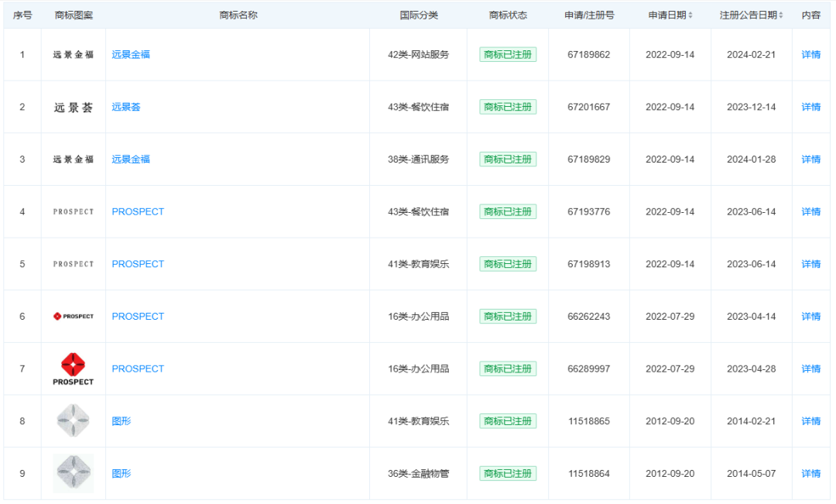Click the 商标已注册 status badge for 远景荟
836x504 pixels.
[x=508, y=108]
